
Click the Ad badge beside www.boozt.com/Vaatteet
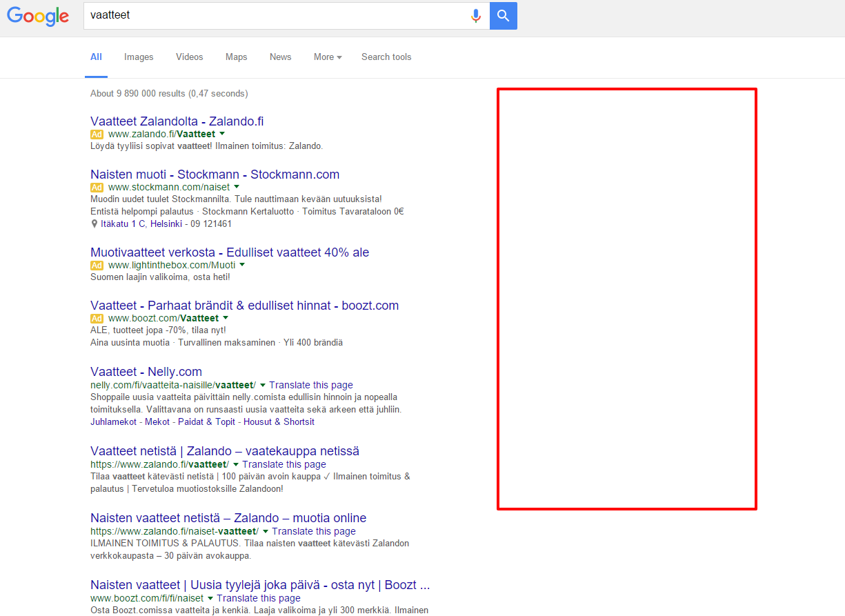pyautogui.click(x=97, y=318)
